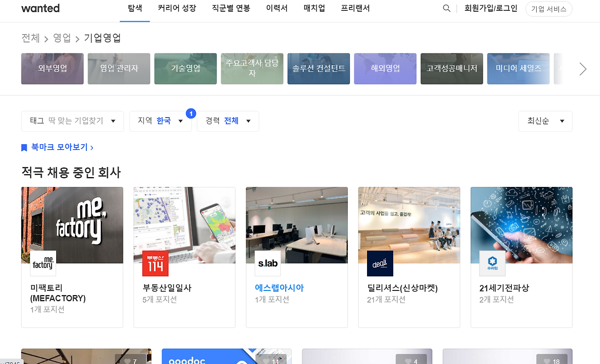Click the 기업영업 breadcrumb text

[103, 38]
